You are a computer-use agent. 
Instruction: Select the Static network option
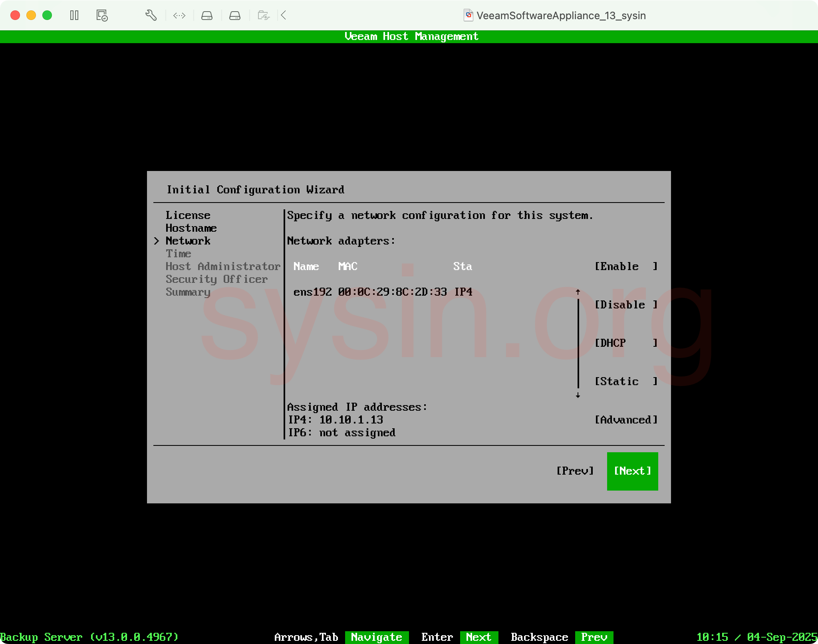pyautogui.click(x=625, y=382)
